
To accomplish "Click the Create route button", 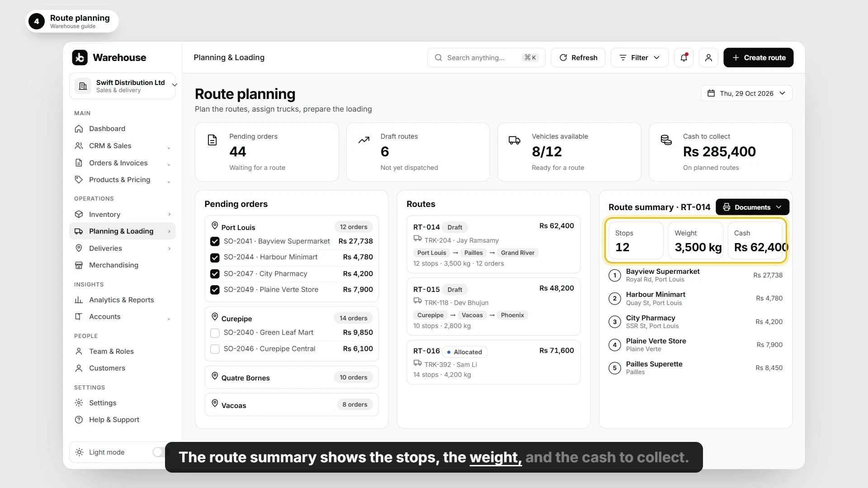I will 758,57.
